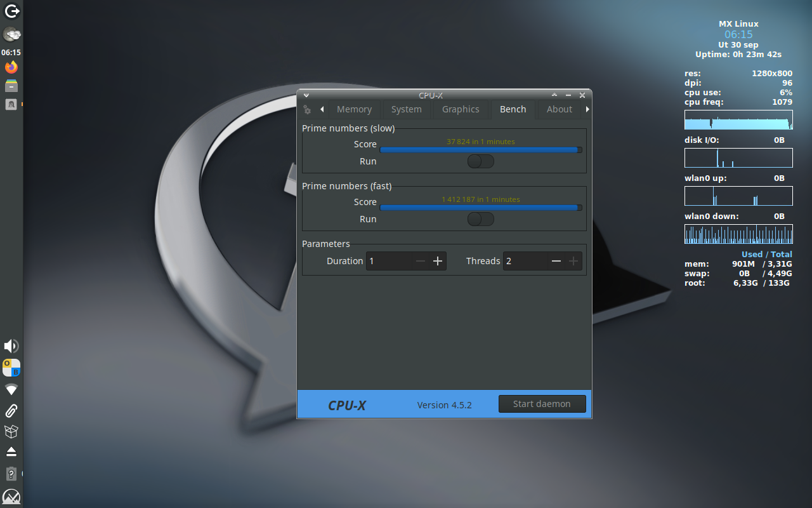Switch to the System tab
This screenshot has height=508, width=812.
407,109
